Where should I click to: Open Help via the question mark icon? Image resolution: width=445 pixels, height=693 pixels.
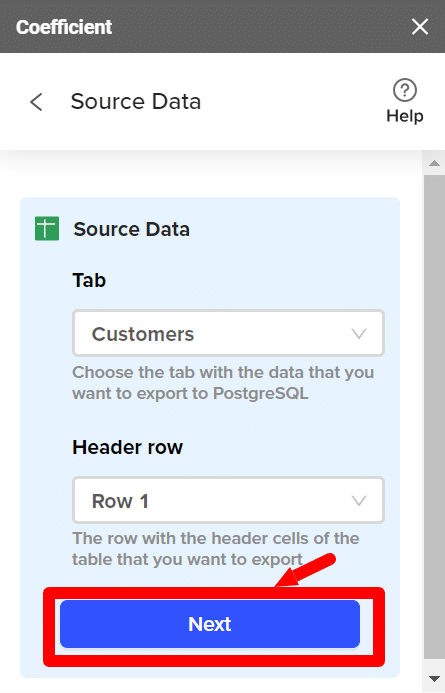coord(405,90)
